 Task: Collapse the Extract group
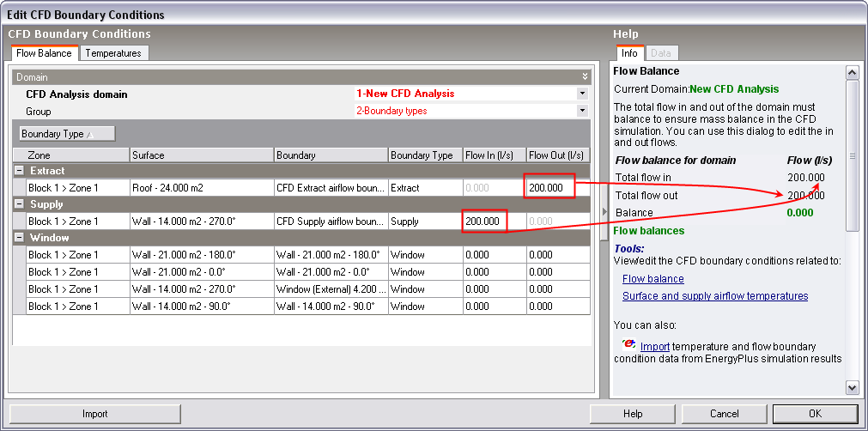tap(19, 171)
